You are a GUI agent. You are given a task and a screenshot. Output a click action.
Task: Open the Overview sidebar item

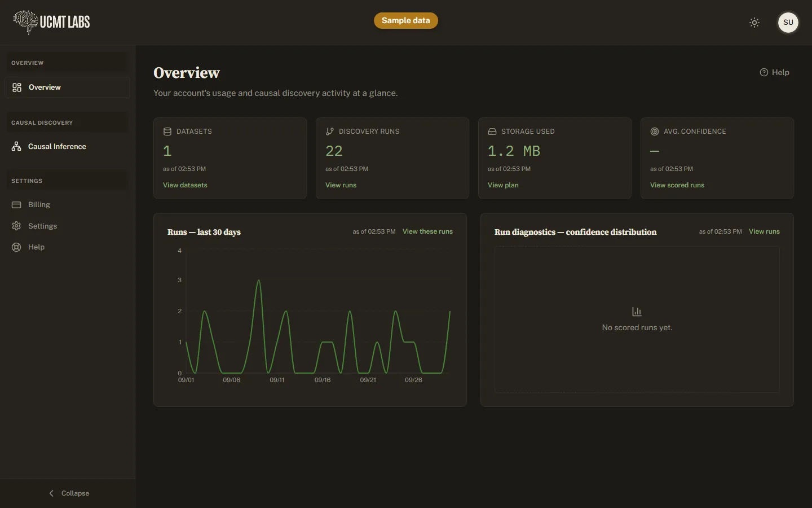(x=68, y=87)
